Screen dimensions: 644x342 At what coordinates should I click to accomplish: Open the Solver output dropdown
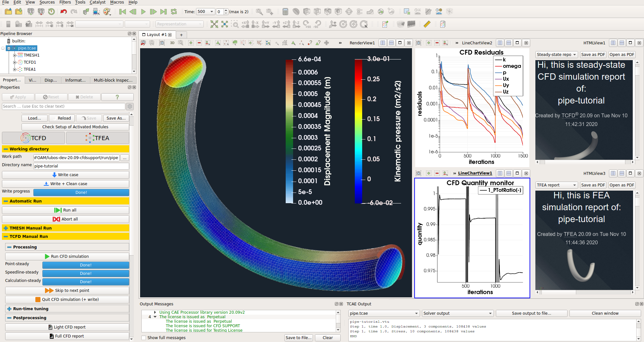point(458,313)
